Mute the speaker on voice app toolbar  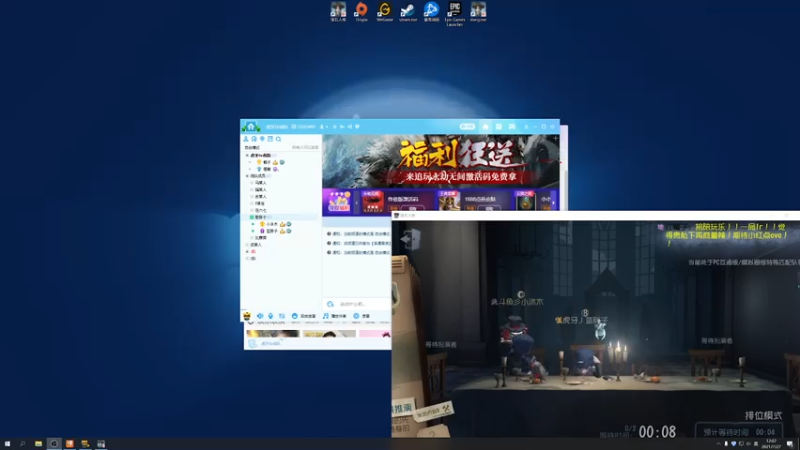[260, 316]
